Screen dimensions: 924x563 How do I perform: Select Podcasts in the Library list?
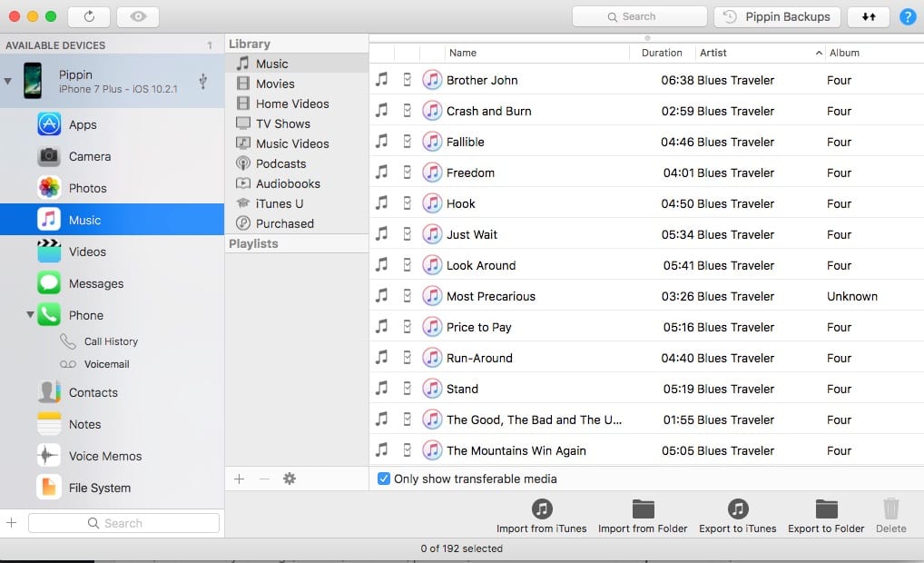tap(297, 163)
